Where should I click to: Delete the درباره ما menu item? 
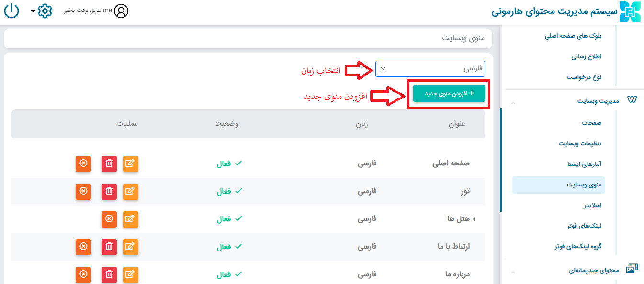109,274
